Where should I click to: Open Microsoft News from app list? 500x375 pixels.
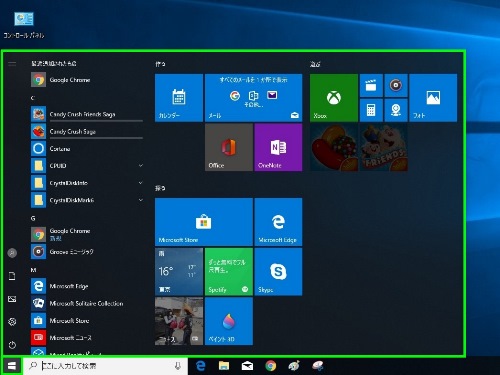pos(87,338)
